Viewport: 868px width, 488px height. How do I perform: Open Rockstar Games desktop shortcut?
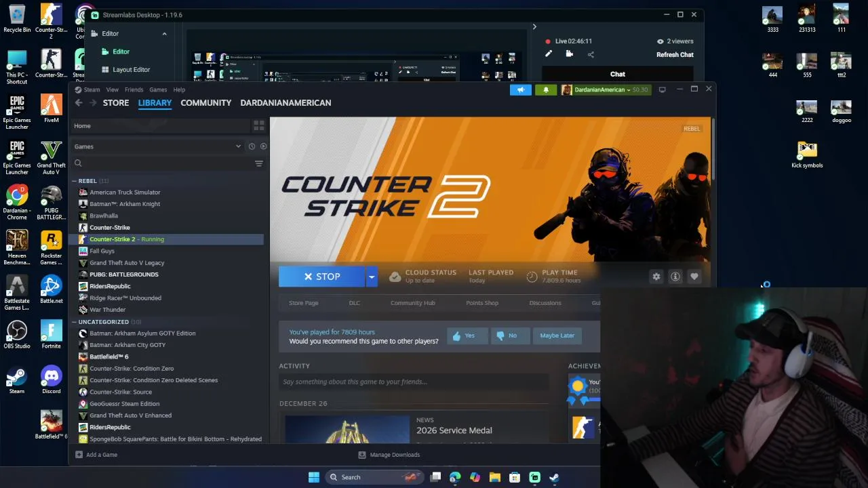tap(51, 247)
